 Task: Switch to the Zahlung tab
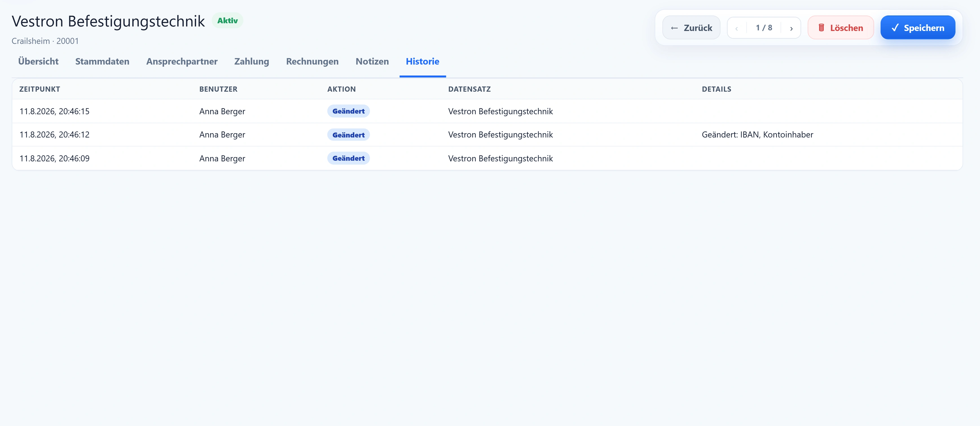click(x=251, y=62)
